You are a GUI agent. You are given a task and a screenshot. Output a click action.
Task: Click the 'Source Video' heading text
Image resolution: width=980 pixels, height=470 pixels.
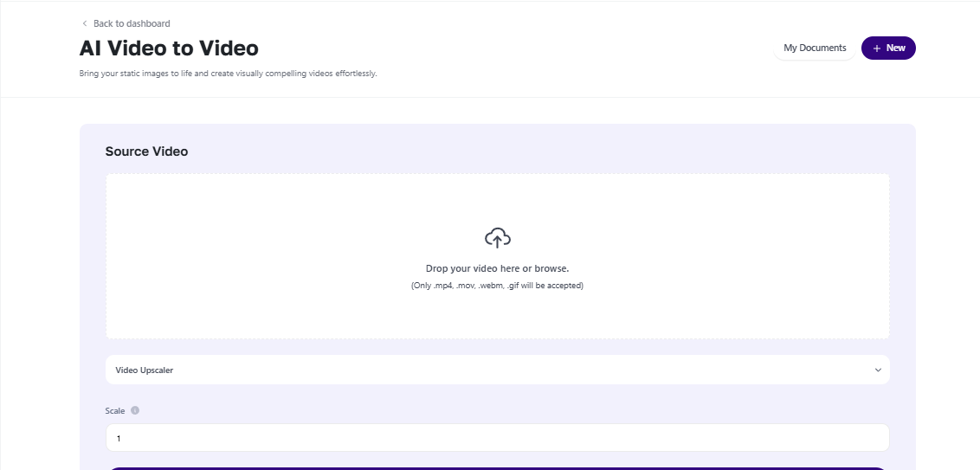coord(146,151)
